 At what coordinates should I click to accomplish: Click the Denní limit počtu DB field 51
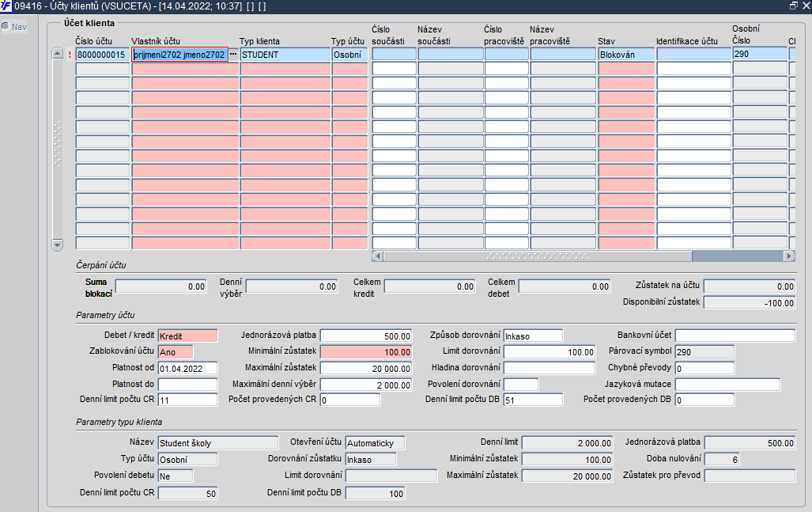pyautogui.click(x=533, y=400)
